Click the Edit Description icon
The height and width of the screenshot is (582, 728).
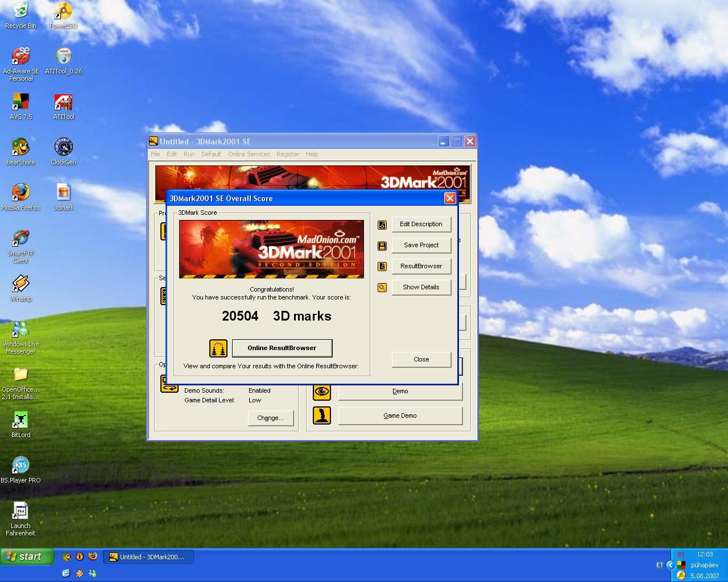(382, 225)
